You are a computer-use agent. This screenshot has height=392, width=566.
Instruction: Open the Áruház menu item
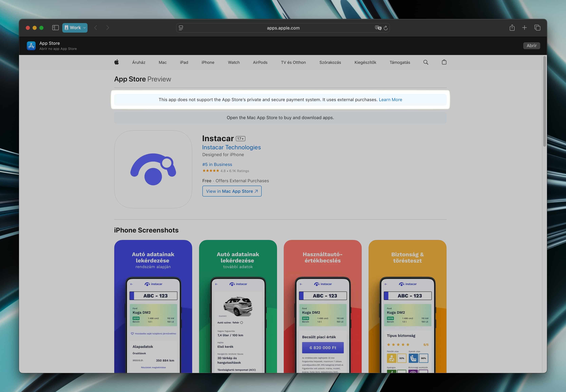139,62
